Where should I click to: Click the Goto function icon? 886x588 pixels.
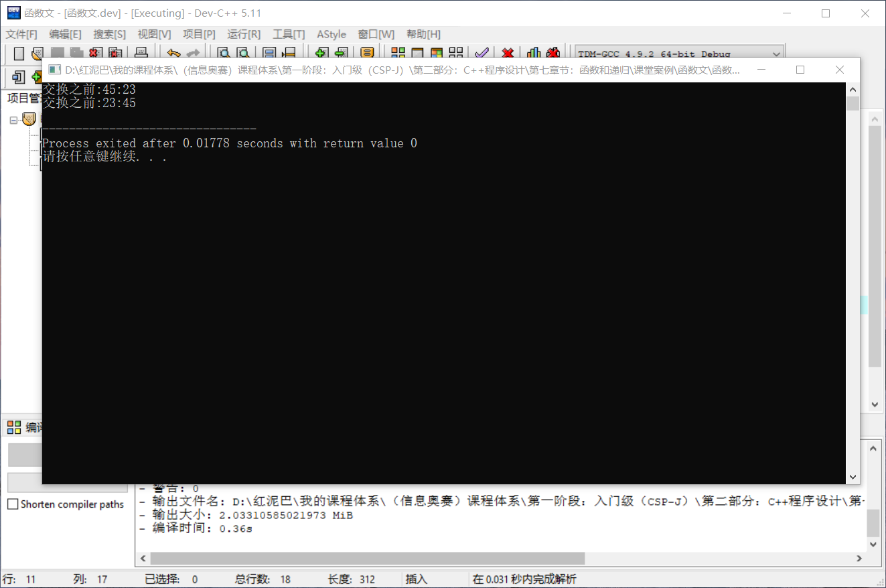(269, 53)
